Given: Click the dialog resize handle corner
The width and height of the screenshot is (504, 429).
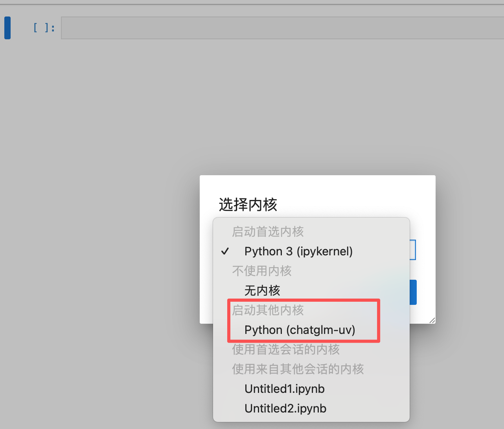Looking at the screenshot, I should tap(432, 320).
